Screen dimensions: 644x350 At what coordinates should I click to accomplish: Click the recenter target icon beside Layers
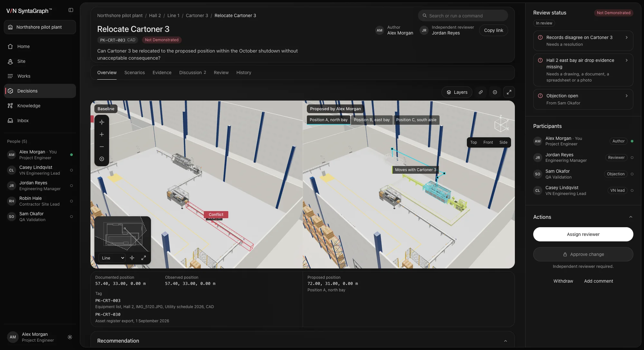495,92
